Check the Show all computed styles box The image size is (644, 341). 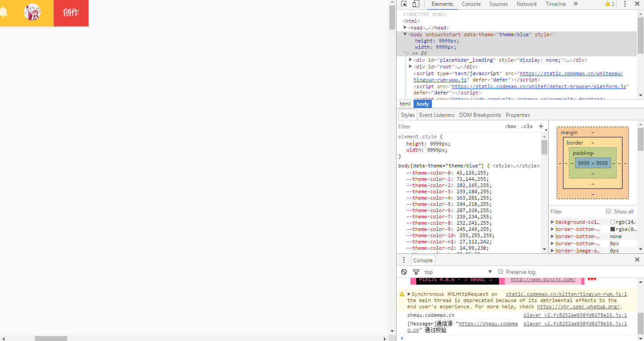coord(608,211)
